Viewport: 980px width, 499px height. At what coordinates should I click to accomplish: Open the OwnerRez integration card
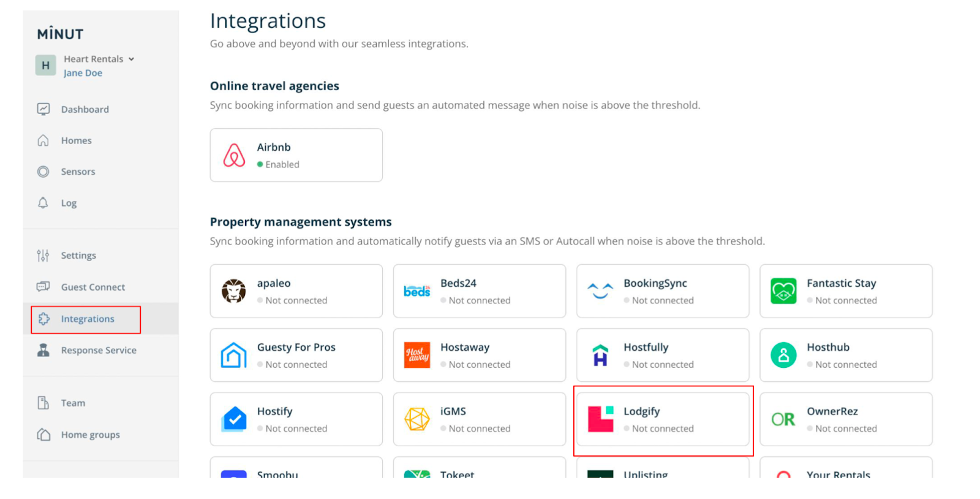point(845,419)
